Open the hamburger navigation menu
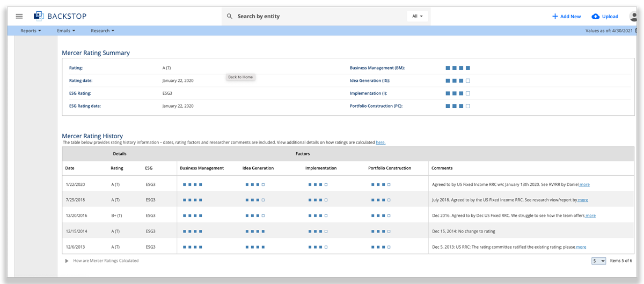The image size is (644, 284). point(19,17)
